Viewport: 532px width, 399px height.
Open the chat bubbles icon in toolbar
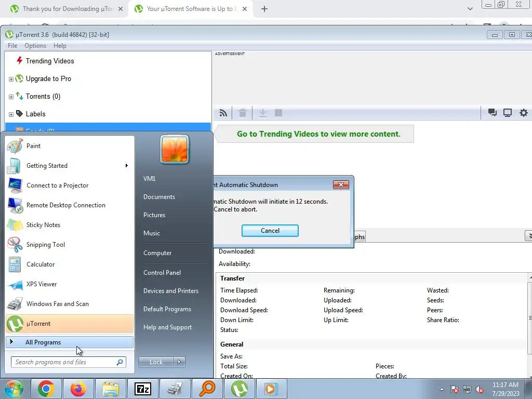[x=493, y=113]
